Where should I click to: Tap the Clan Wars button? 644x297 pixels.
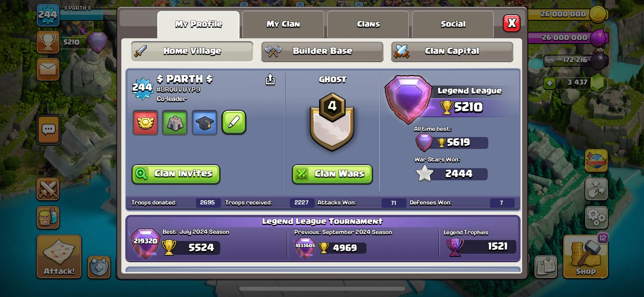(x=332, y=174)
